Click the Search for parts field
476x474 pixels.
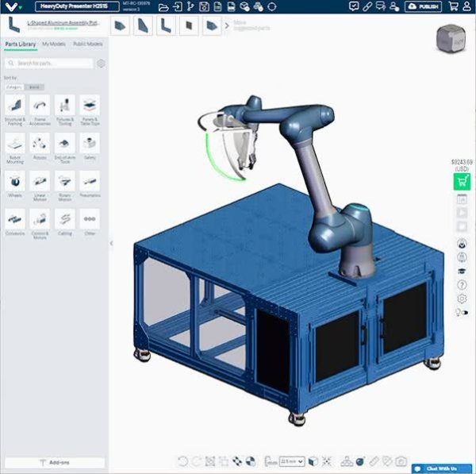tap(49, 64)
